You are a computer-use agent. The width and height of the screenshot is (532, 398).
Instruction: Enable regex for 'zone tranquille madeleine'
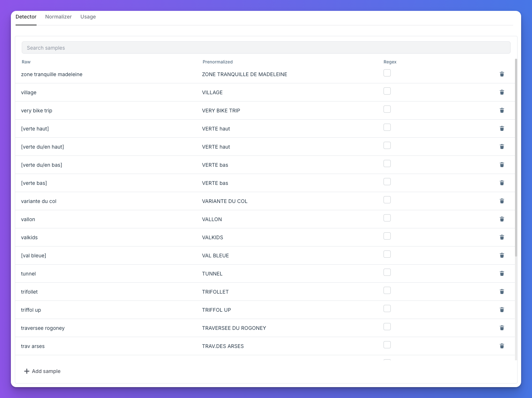[387, 73]
